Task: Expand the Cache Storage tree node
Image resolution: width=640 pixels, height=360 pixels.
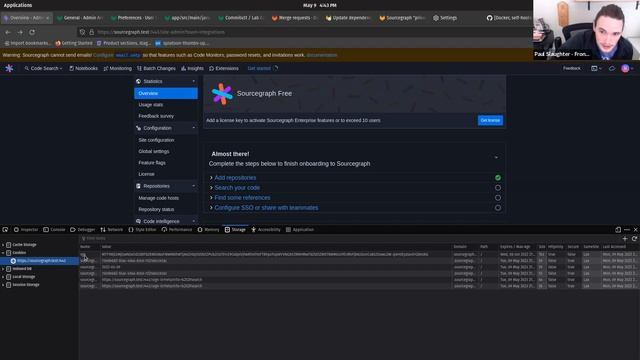Action: [3, 245]
